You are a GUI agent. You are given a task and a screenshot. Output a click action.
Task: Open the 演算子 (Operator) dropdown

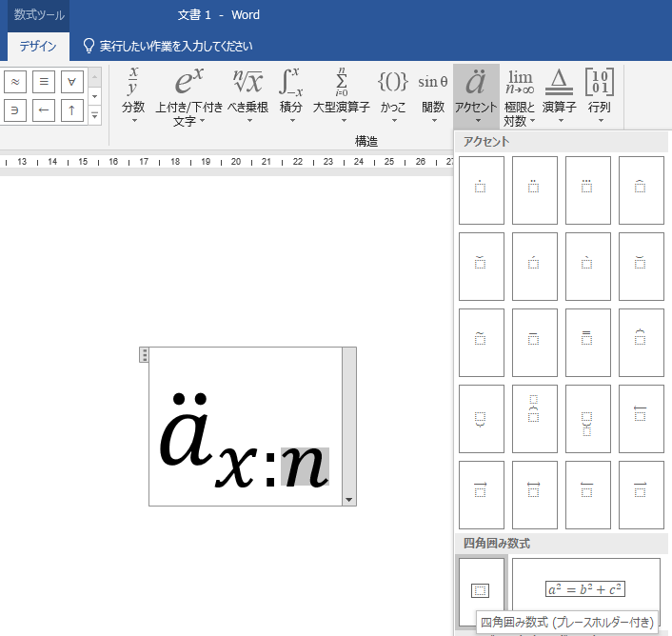pos(560,95)
